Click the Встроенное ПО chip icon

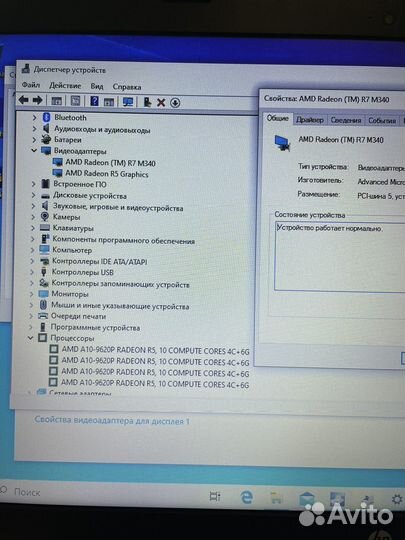45,184
